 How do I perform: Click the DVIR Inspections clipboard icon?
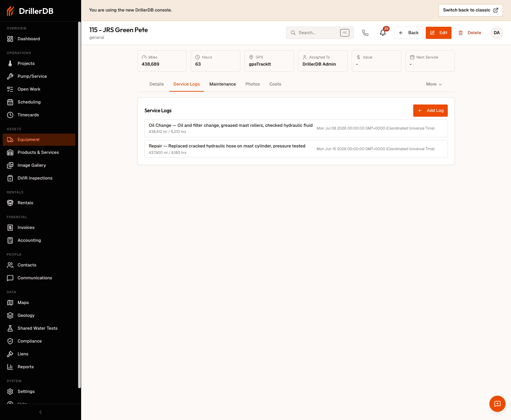(10, 178)
